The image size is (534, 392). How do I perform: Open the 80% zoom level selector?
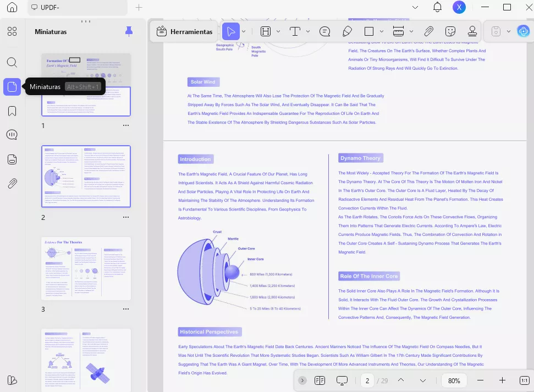(x=454, y=381)
